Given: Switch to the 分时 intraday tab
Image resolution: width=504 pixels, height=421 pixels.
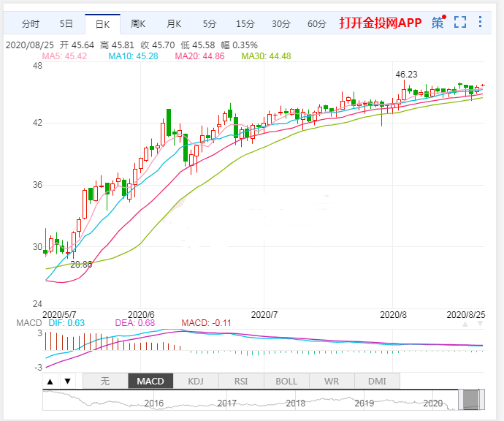Looking at the screenshot, I should tap(31, 23).
